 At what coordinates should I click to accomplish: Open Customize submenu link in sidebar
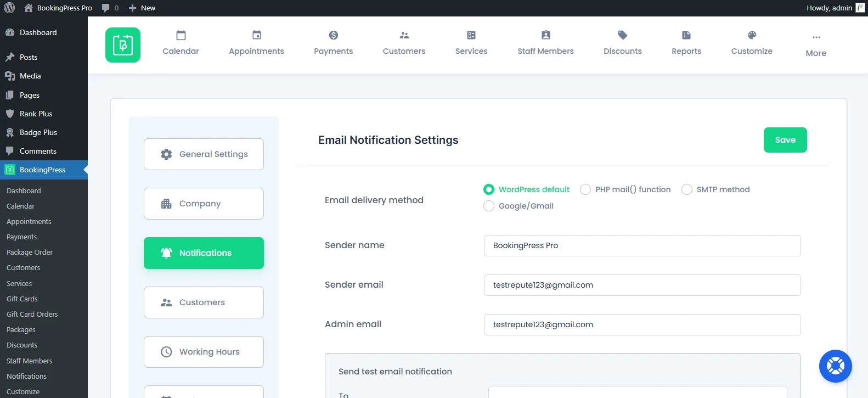click(23, 392)
